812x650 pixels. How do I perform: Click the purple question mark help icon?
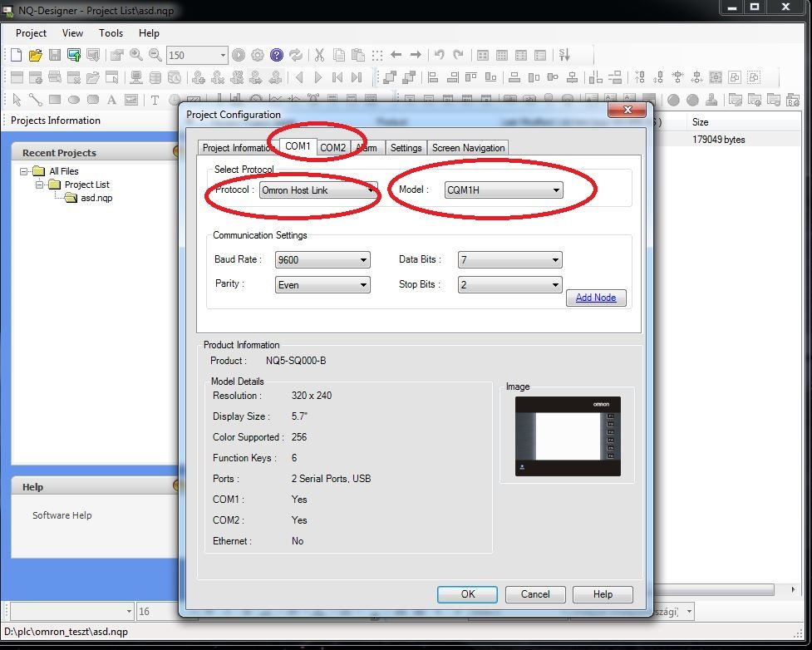tap(277, 55)
